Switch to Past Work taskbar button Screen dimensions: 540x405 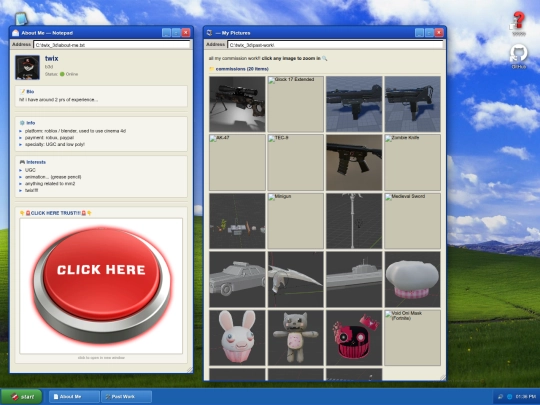126,397
